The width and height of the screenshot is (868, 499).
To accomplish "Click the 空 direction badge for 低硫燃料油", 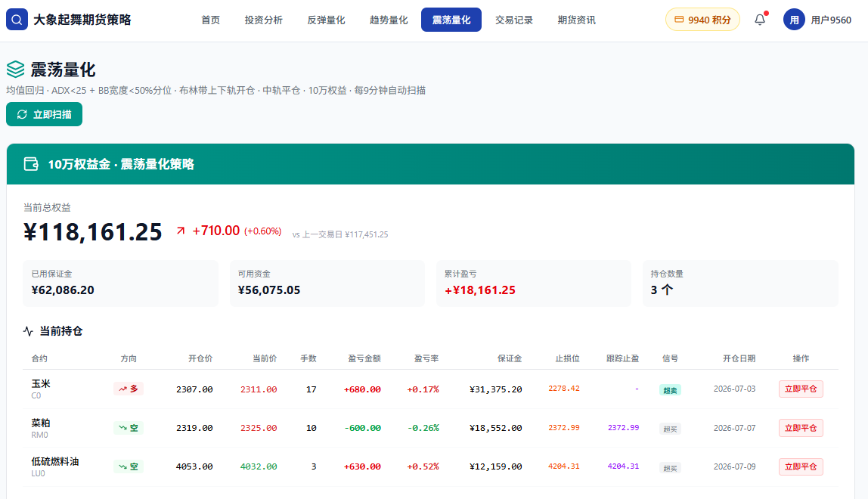I will [129, 466].
